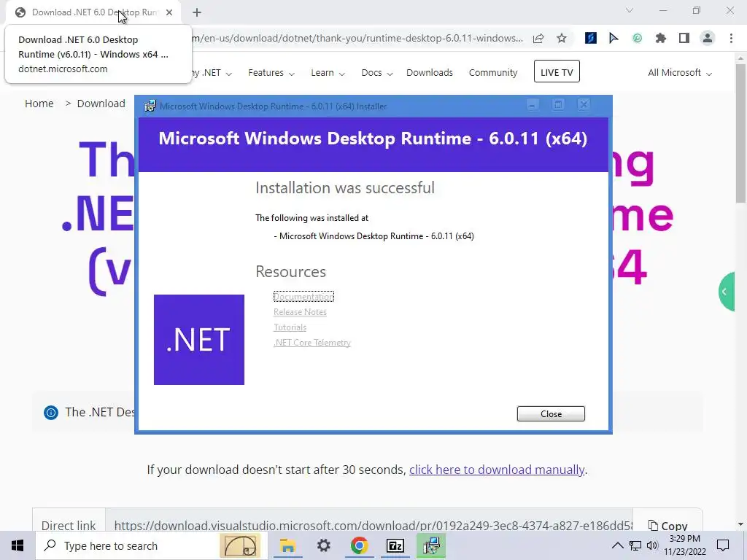Viewport: 747px width, 560px height.
Task: Expand the Learn menu
Action: (x=328, y=72)
